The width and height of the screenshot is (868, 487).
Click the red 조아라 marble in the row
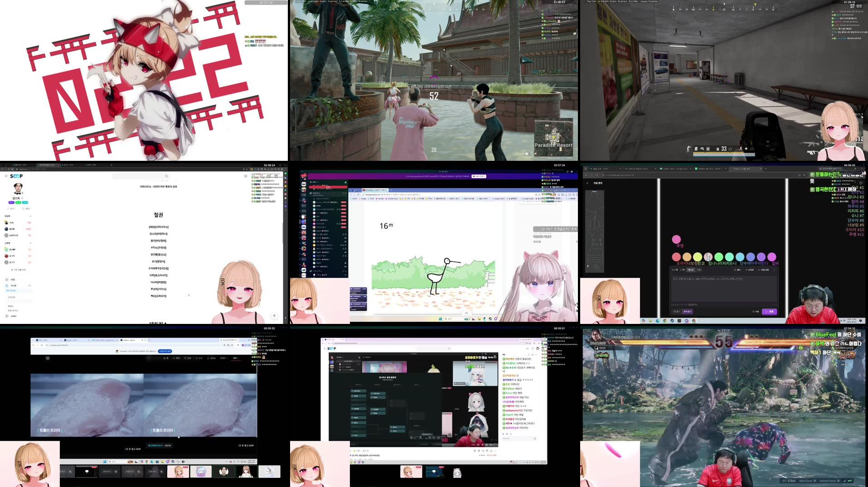click(676, 257)
